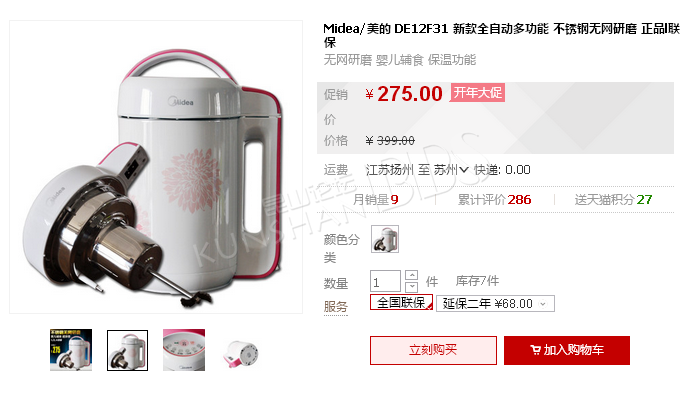
Task: Select the pink control panel thumbnail
Action: pyautogui.click(x=184, y=350)
